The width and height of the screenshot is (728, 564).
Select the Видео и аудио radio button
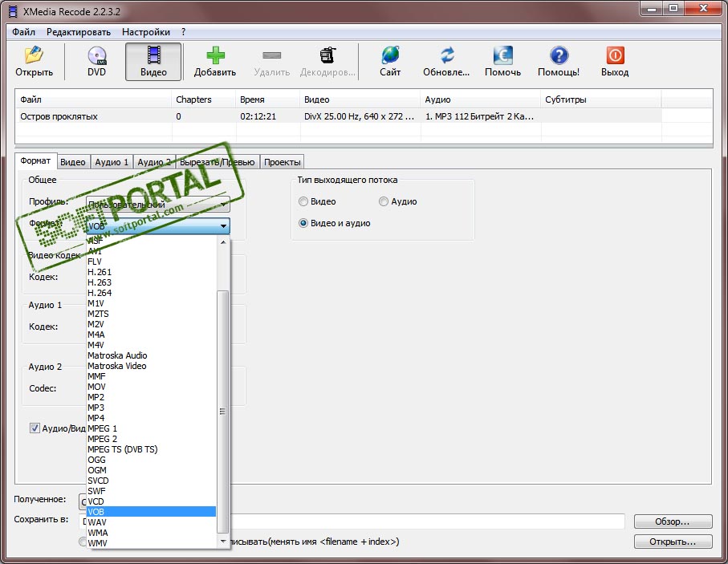(x=303, y=223)
